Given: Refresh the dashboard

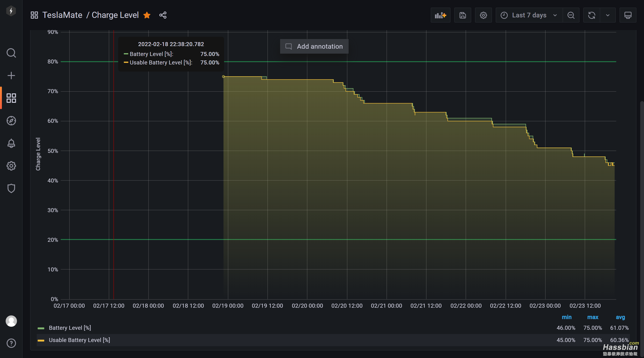Looking at the screenshot, I should tap(592, 15).
